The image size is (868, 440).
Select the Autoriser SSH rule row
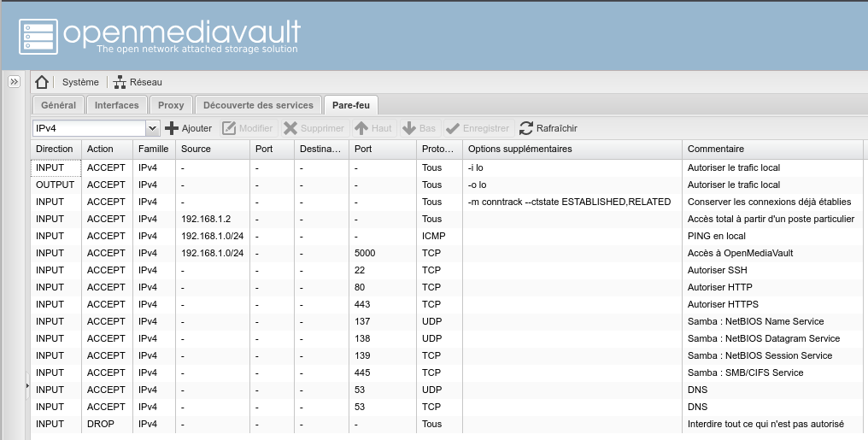(427, 270)
